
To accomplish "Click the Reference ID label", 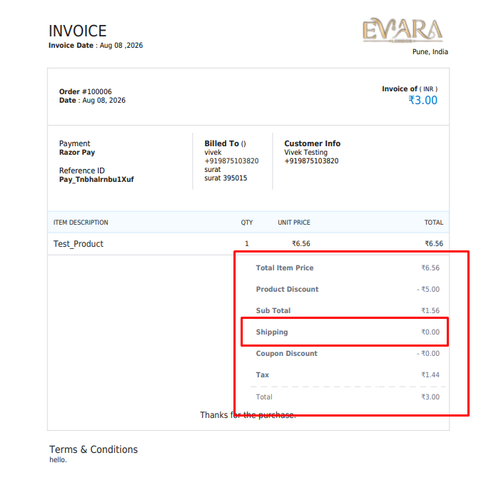I will 82,170.
